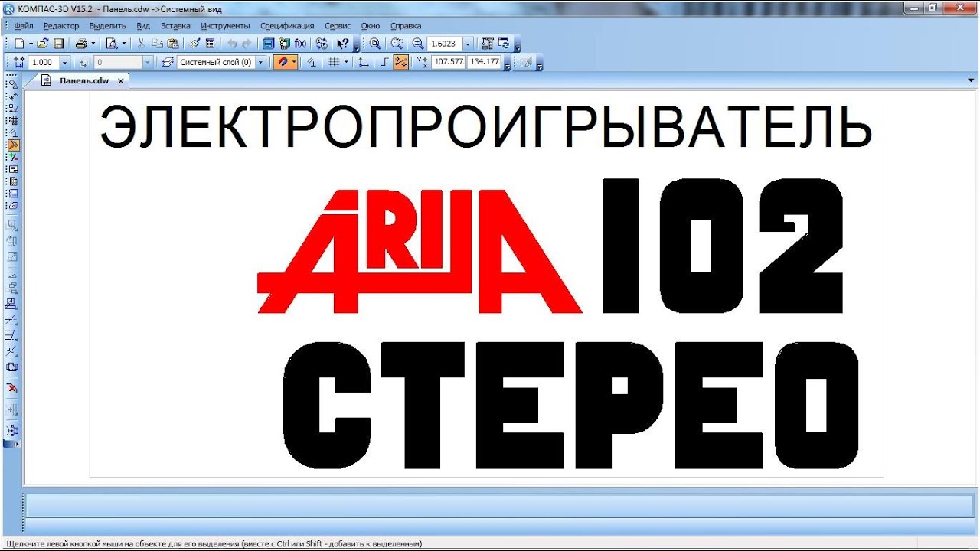Click the X coordinate field showing 107.577

[448, 63]
